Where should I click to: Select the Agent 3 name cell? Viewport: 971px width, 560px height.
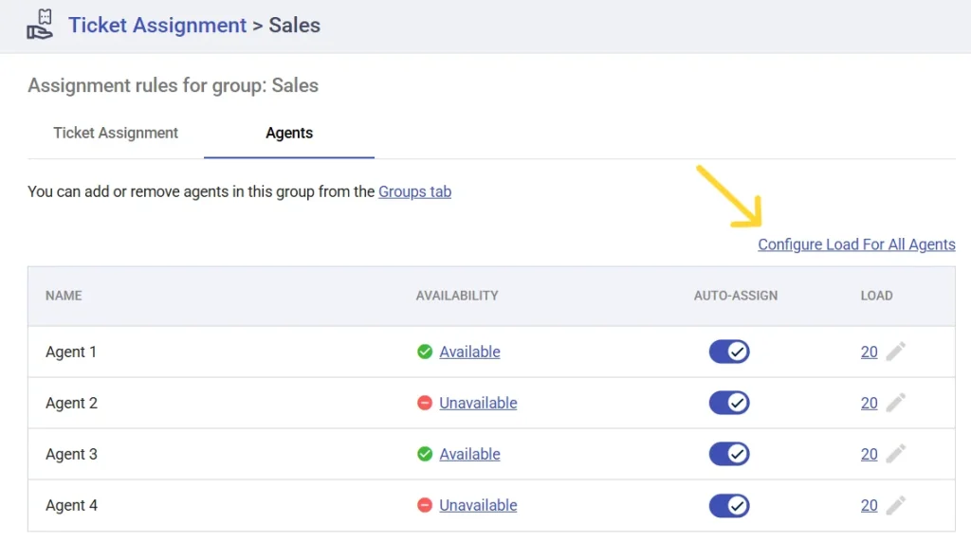[x=71, y=454]
